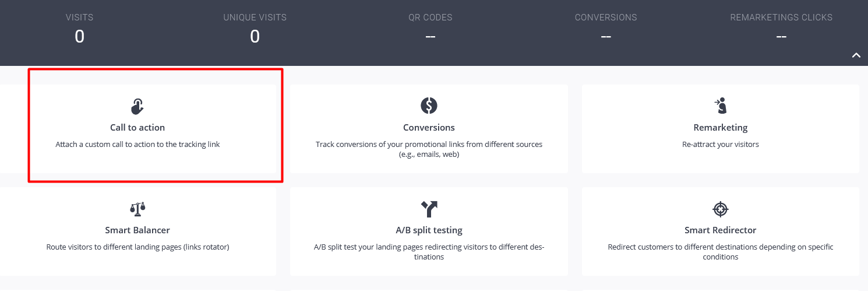The height and width of the screenshot is (291, 868).
Task: Collapse the stats bar with the chevron
Action: coord(856,55)
